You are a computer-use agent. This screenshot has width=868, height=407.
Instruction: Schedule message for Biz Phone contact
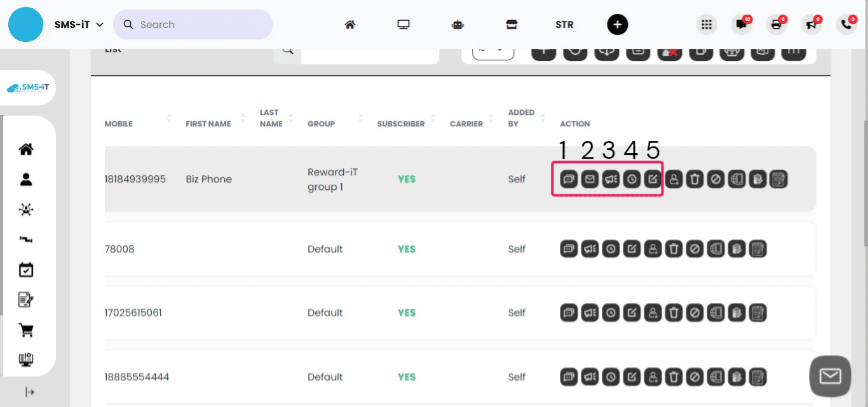[x=632, y=180]
